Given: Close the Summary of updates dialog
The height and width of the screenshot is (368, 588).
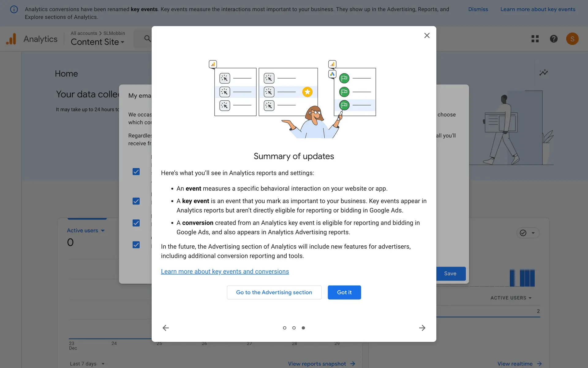Looking at the screenshot, I should coord(427,36).
